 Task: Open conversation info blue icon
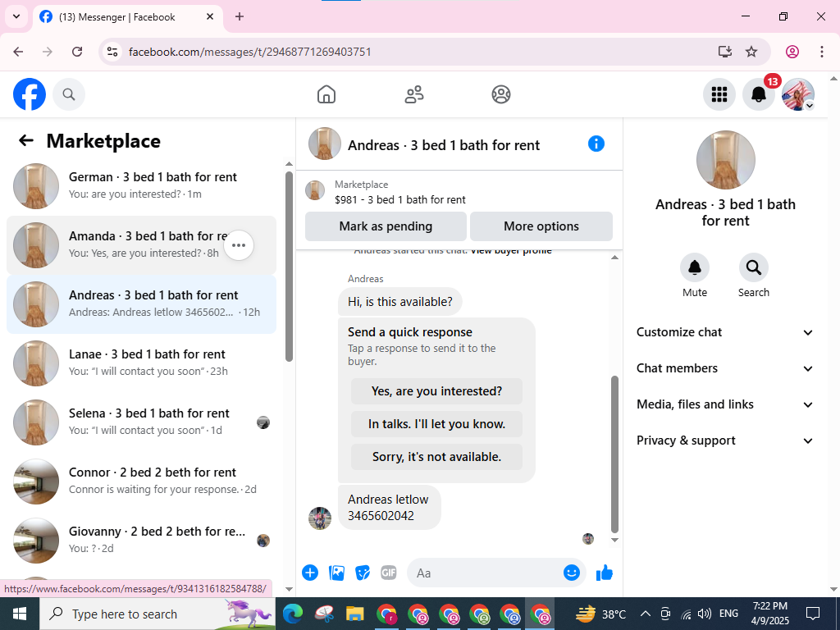click(x=596, y=144)
